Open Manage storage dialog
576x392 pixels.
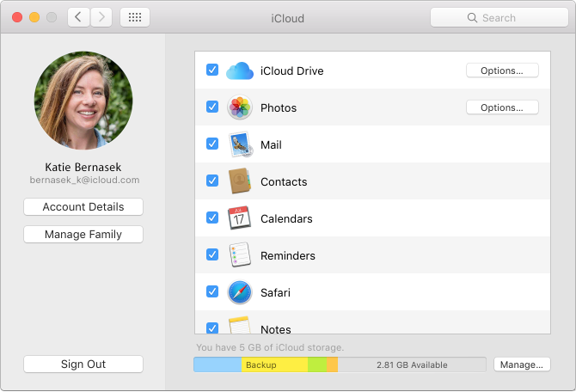coord(521,364)
